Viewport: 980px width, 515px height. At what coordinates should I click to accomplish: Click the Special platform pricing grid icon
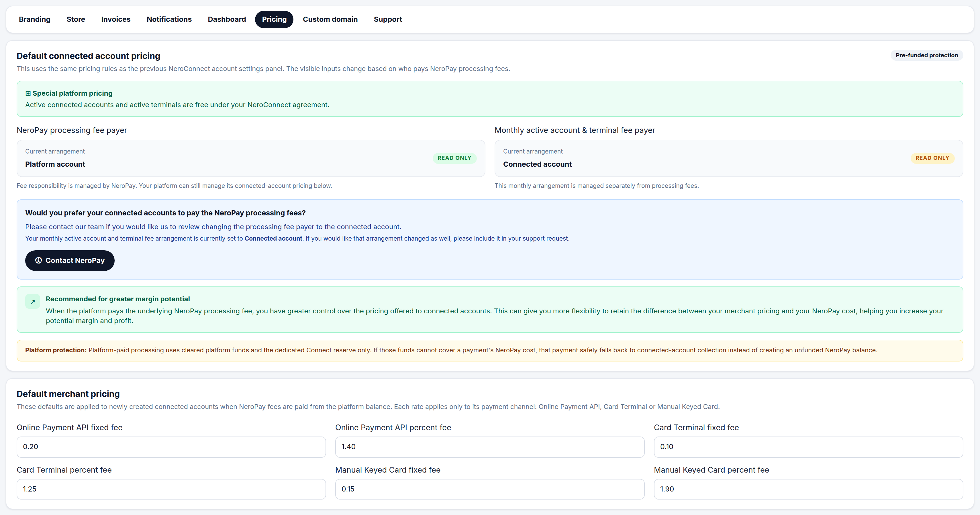28,94
